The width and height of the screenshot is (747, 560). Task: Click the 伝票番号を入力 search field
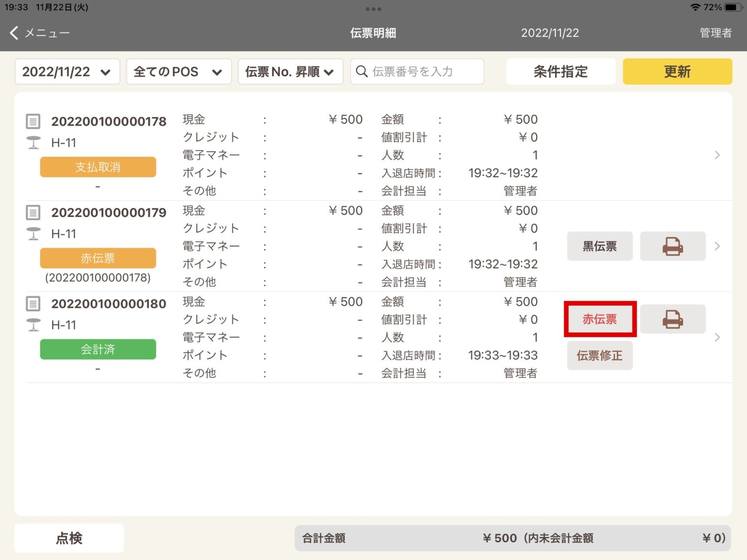click(x=417, y=72)
